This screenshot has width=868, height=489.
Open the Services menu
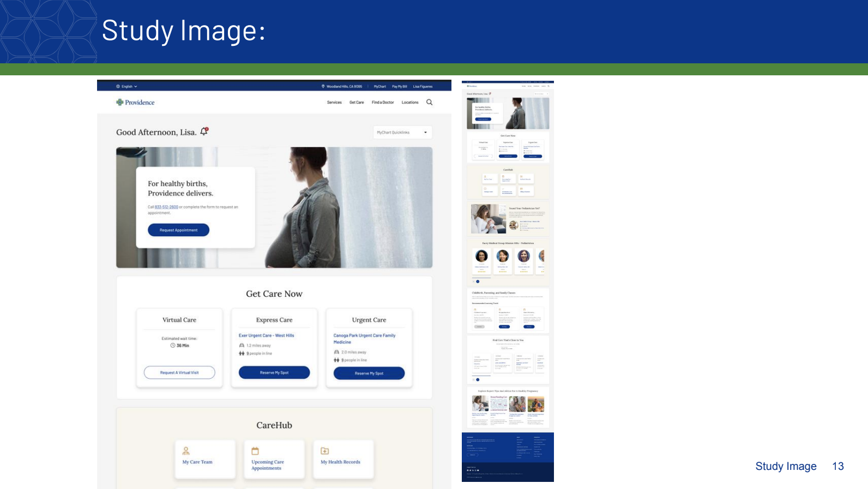coord(334,103)
